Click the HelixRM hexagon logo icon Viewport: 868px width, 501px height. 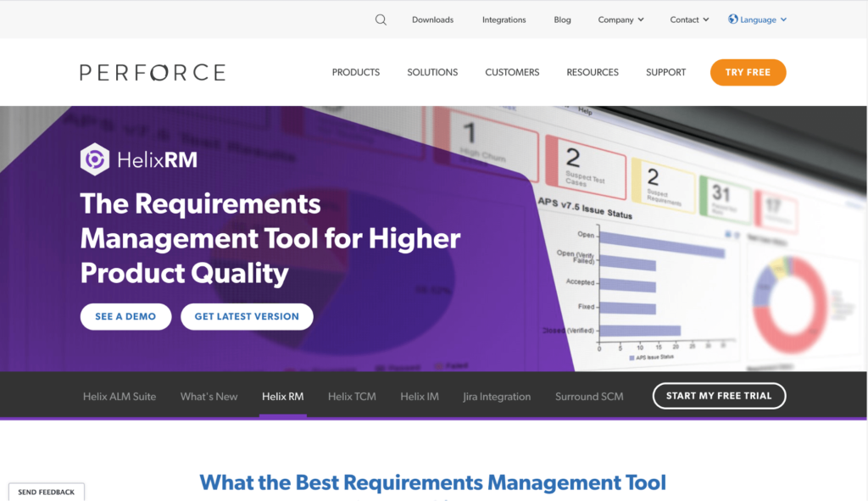tap(94, 159)
